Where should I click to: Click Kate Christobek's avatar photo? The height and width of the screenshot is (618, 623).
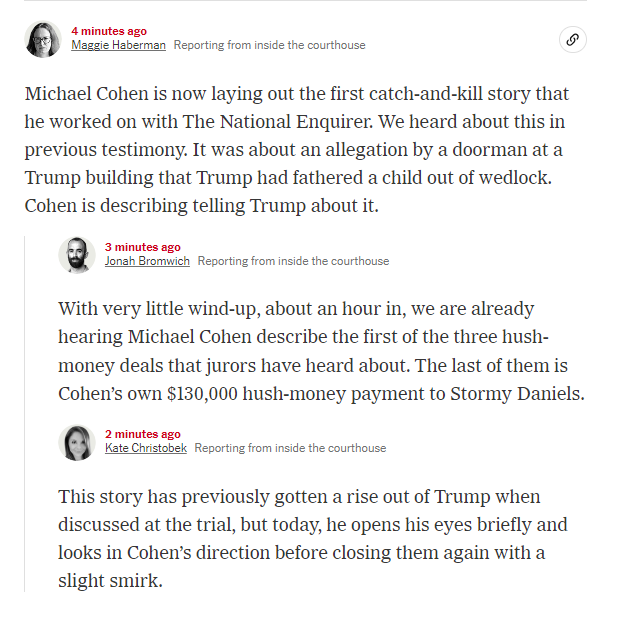pyautogui.click(x=77, y=442)
